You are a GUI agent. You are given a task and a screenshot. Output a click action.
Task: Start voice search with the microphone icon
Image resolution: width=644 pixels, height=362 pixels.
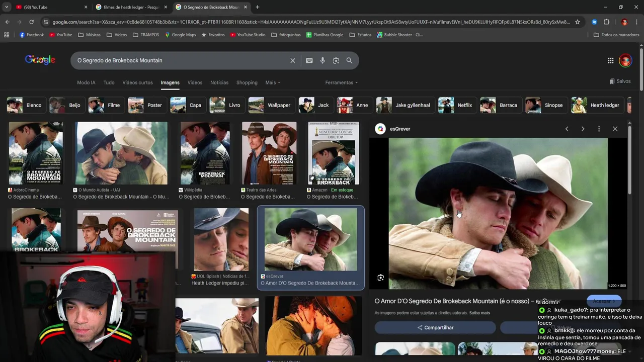click(323, 60)
